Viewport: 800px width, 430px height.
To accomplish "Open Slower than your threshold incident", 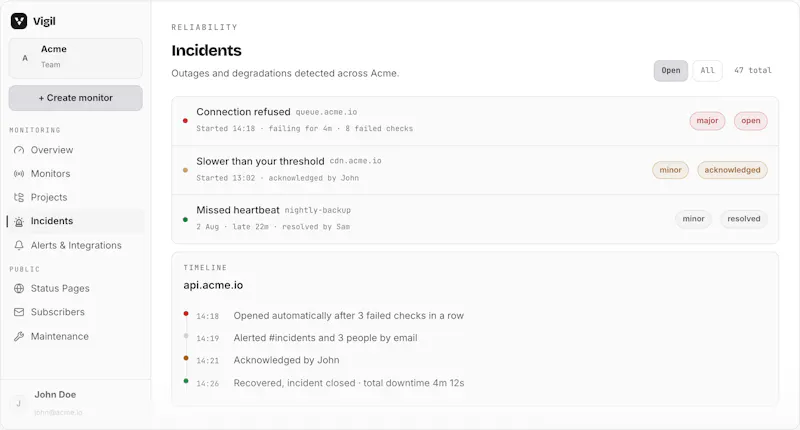I will (475, 170).
